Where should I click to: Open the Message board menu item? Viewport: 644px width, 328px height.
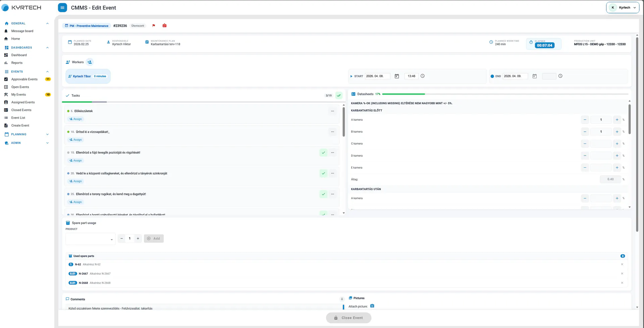(22, 31)
